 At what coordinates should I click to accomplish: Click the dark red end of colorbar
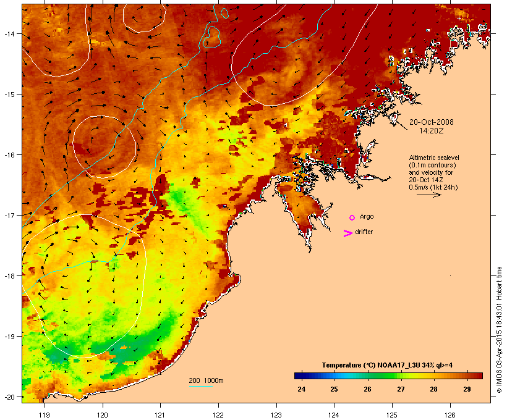(480, 376)
